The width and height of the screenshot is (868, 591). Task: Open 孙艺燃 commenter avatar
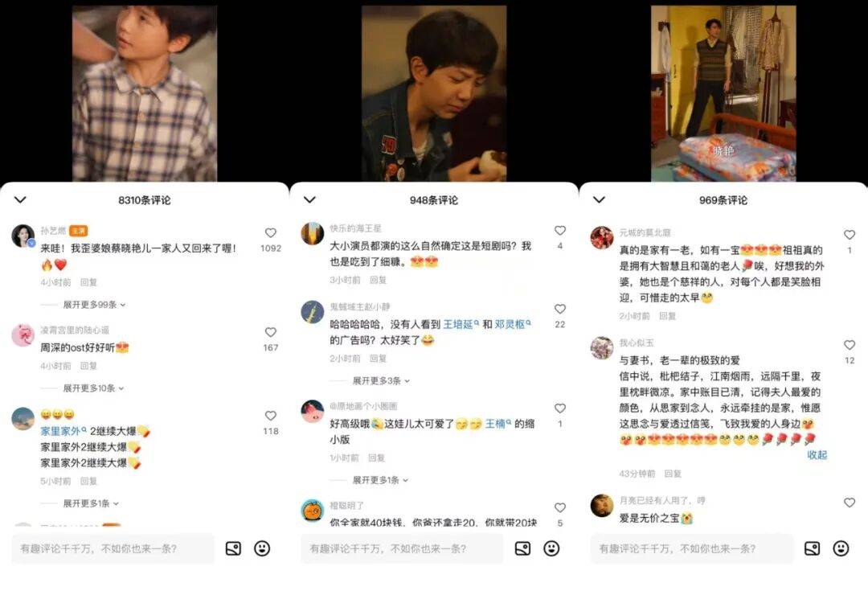click(23, 236)
